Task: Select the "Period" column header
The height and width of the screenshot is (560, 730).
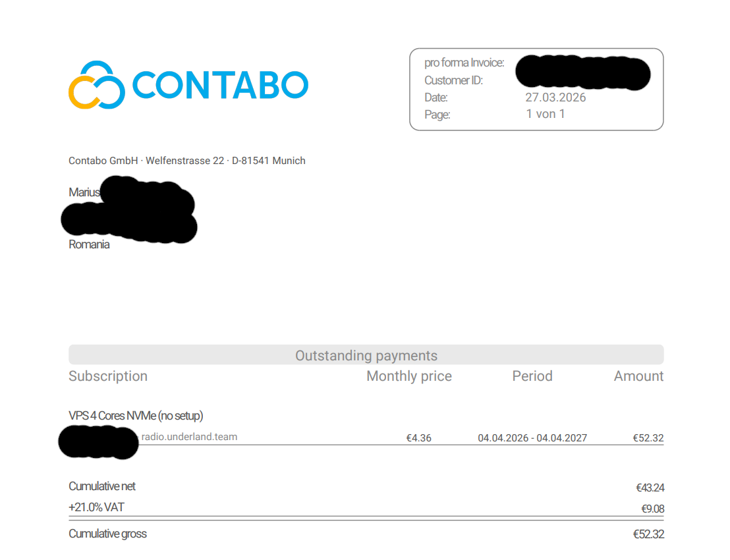Action: pyautogui.click(x=532, y=376)
